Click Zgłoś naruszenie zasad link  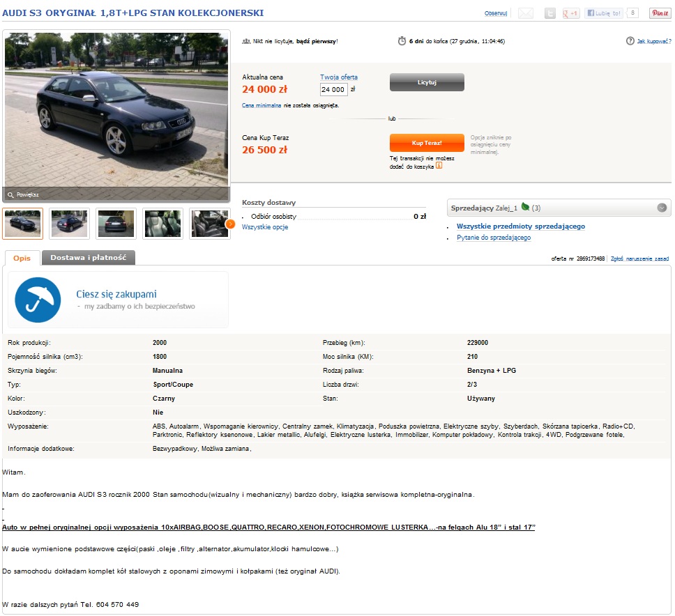(639, 259)
